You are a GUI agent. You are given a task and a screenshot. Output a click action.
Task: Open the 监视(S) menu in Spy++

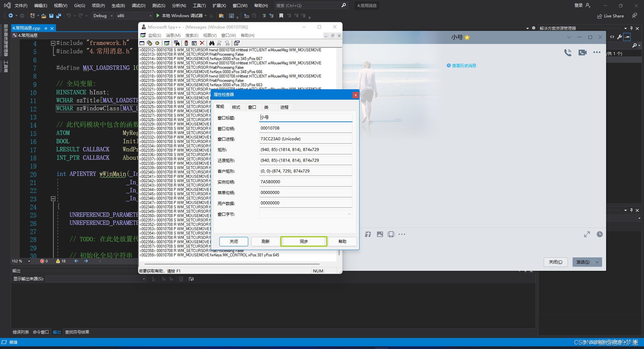155,35
